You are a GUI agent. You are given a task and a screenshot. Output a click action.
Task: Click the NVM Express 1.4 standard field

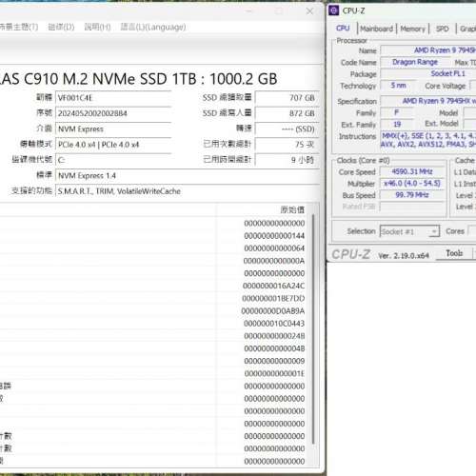click(x=188, y=176)
